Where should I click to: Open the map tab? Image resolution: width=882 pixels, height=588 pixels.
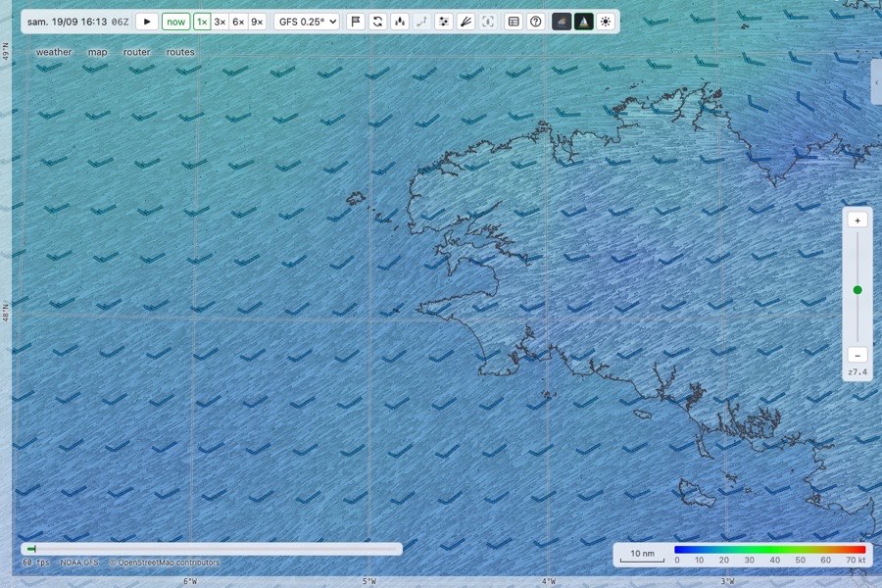pyautogui.click(x=97, y=52)
